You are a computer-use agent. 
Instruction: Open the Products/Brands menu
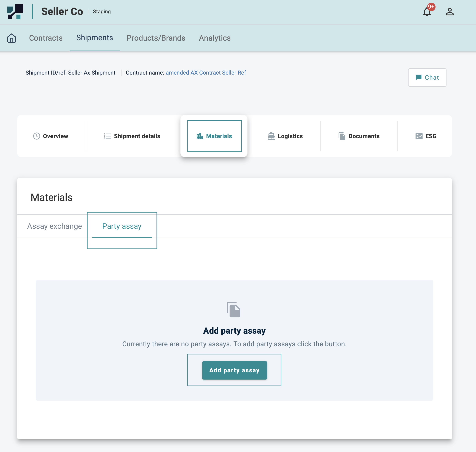coord(156,38)
